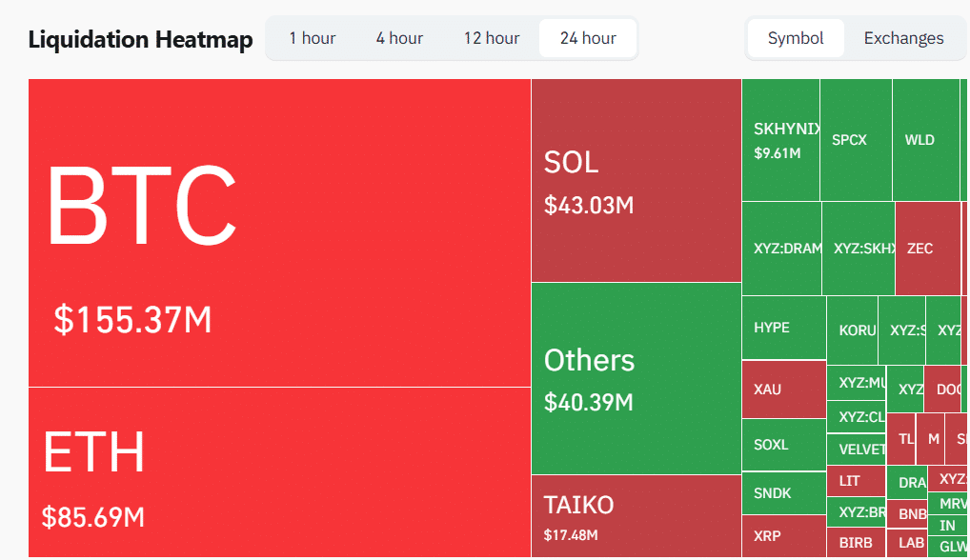Open the SOXL tile
Screen dimensions: 970x560
(784, 445)
